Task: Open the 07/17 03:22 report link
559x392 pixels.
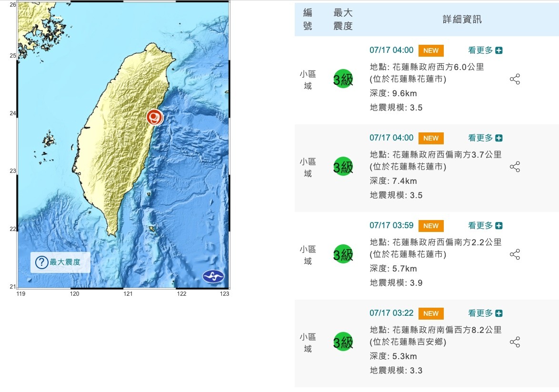Action: coord(391,313)
